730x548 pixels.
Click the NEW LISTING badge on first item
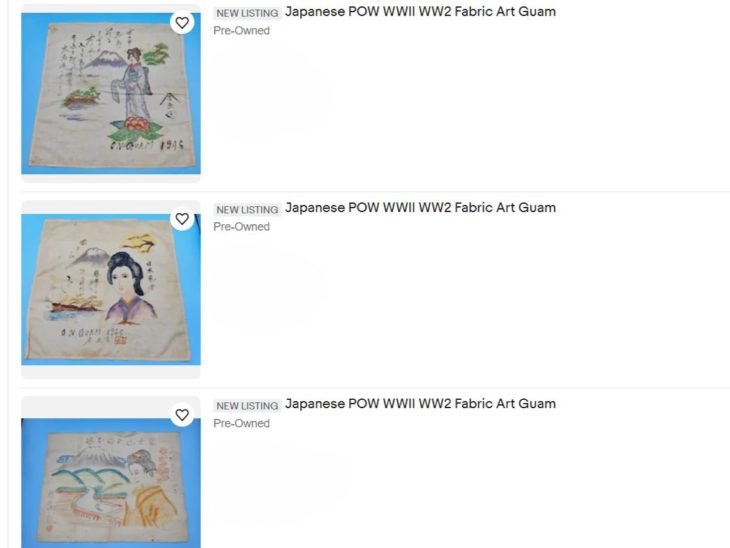coord(247,13)
